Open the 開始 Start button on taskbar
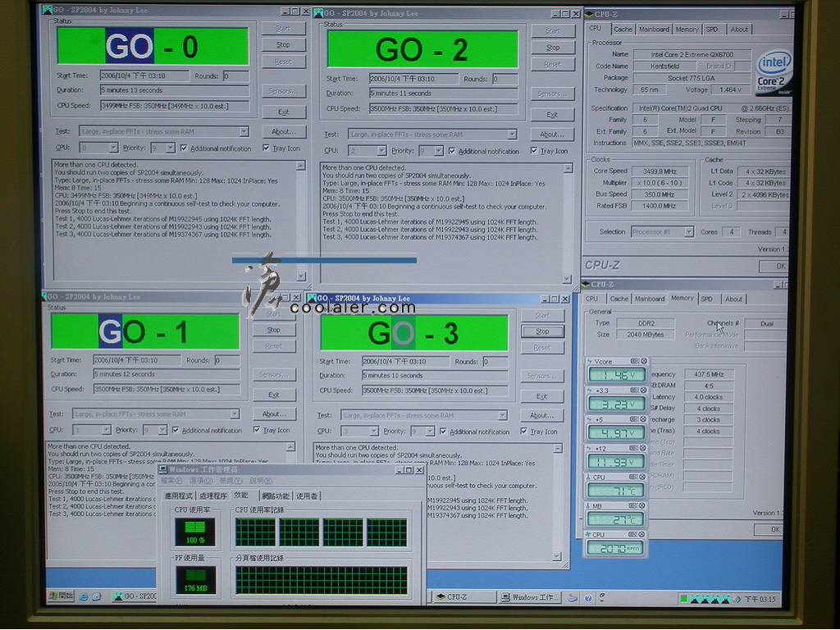 [x=61, y=596]
